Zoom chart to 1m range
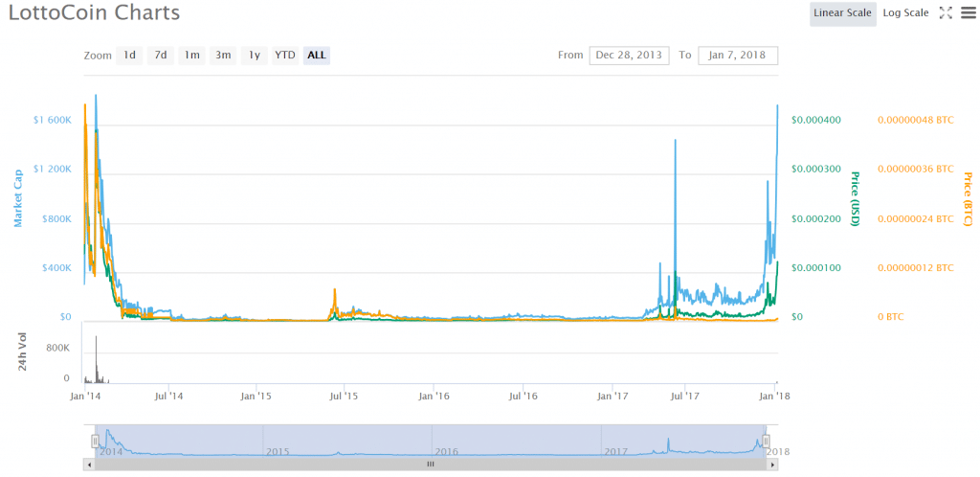This screenshot has width=980, height=477. [192, 55]
